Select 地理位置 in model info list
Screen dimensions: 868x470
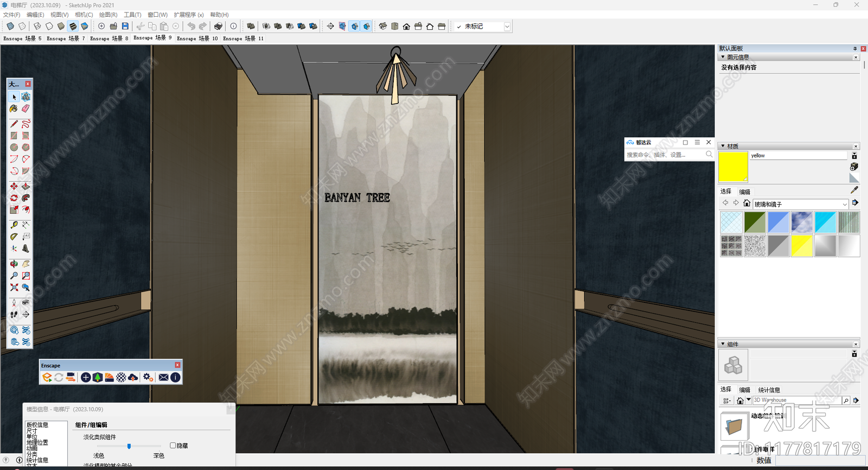[x=37, y=442]
